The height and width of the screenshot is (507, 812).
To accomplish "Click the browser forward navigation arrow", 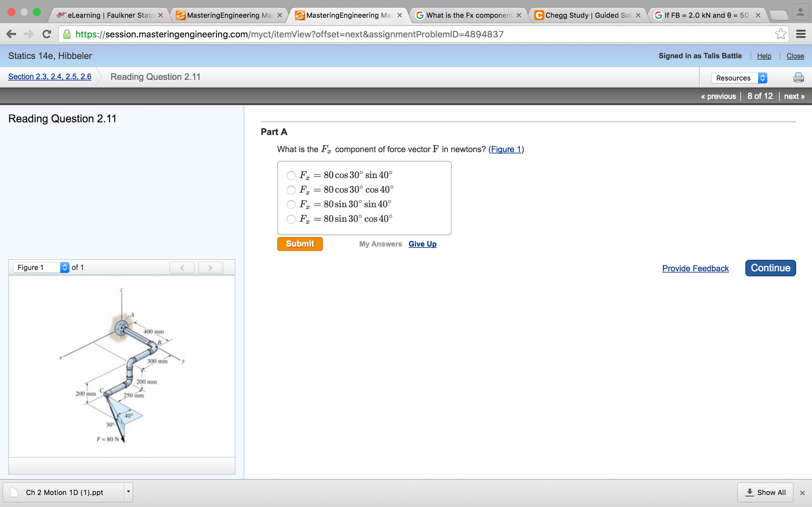I will [x=29, y=33].
